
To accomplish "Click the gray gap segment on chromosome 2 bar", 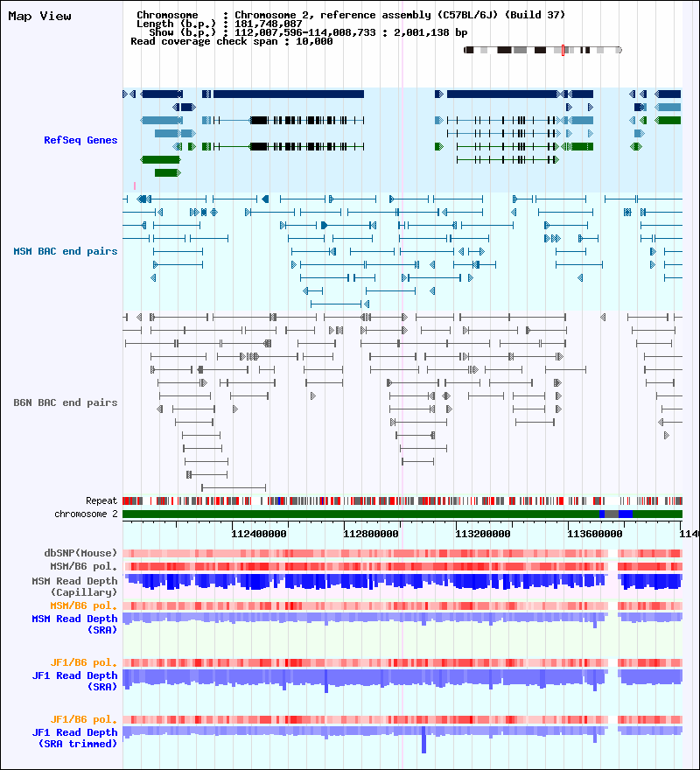I will 612,514.
